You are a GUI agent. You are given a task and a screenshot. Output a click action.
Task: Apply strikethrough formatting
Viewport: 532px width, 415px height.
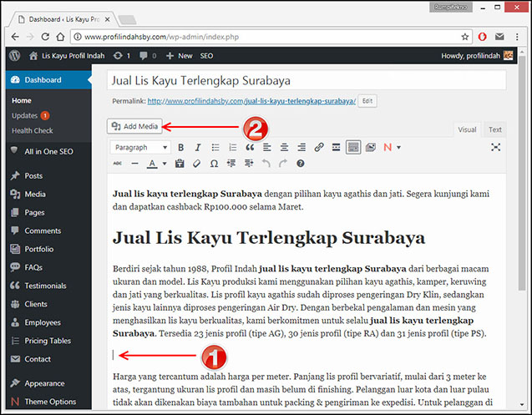pyautogui.click(x=118, y=164)
